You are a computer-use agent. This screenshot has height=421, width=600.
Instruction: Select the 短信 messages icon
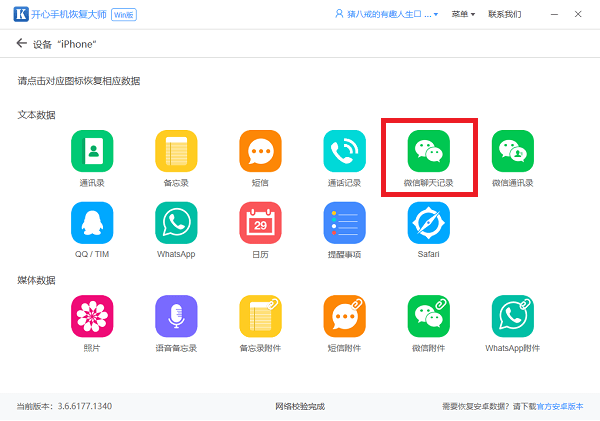pyautogui.click(x=260, y=151)
